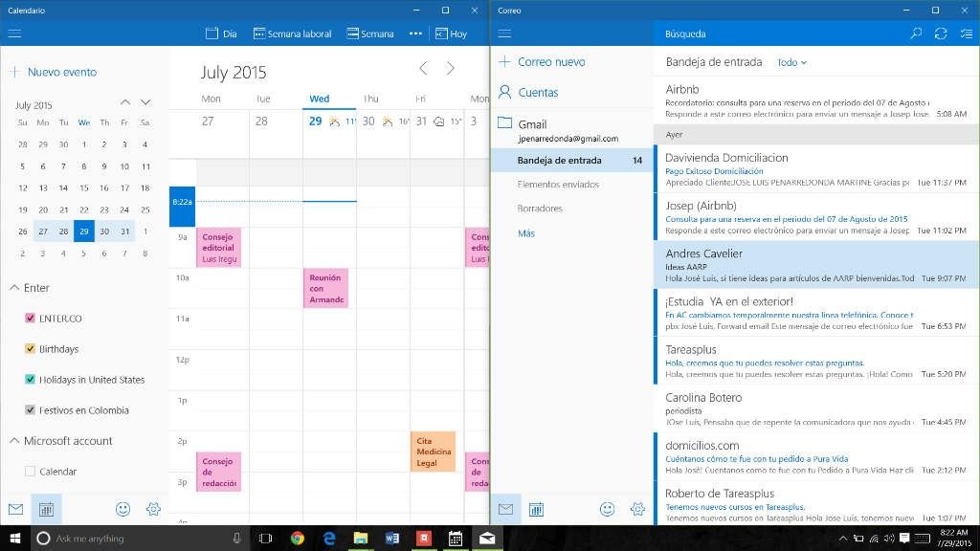Open the Calendar settings gear
Viewport: 980px width, 551px height.
coord(153,509)
